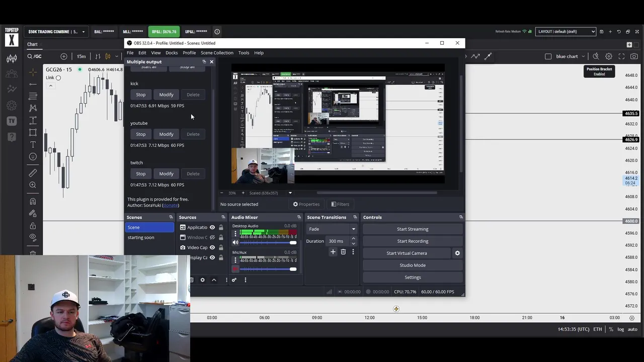The width and height of the screenshot is (644, 362).
Task: Increase transition duration with up stepper
Action: click(x=353, y=239)
